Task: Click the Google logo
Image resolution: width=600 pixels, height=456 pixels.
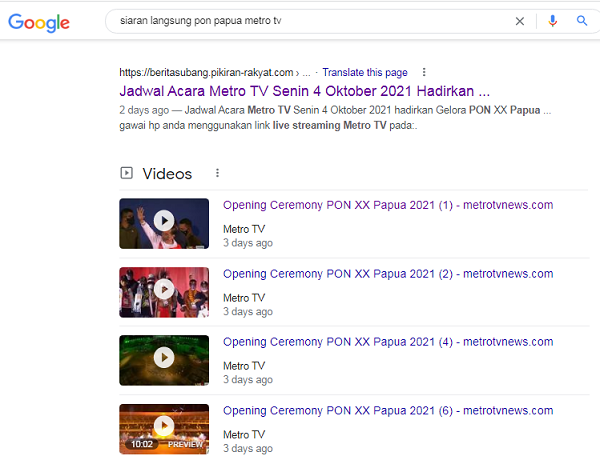Action: pos(39,22)
